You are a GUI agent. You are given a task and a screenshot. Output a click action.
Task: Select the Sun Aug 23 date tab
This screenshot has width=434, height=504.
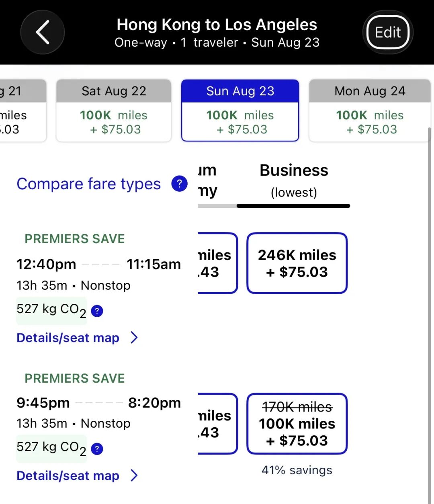tap(240, 111)
